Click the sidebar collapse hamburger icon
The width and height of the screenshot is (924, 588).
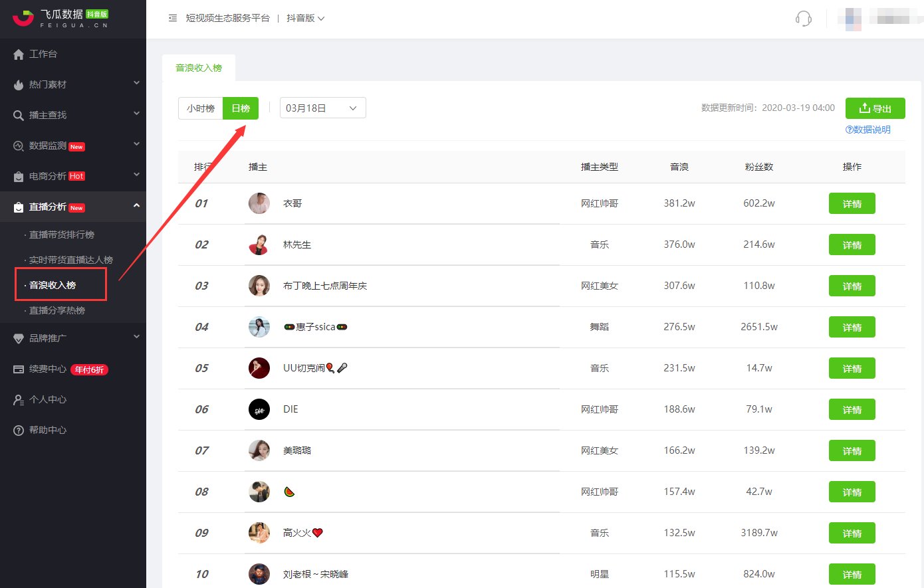(x=173, y=19)
